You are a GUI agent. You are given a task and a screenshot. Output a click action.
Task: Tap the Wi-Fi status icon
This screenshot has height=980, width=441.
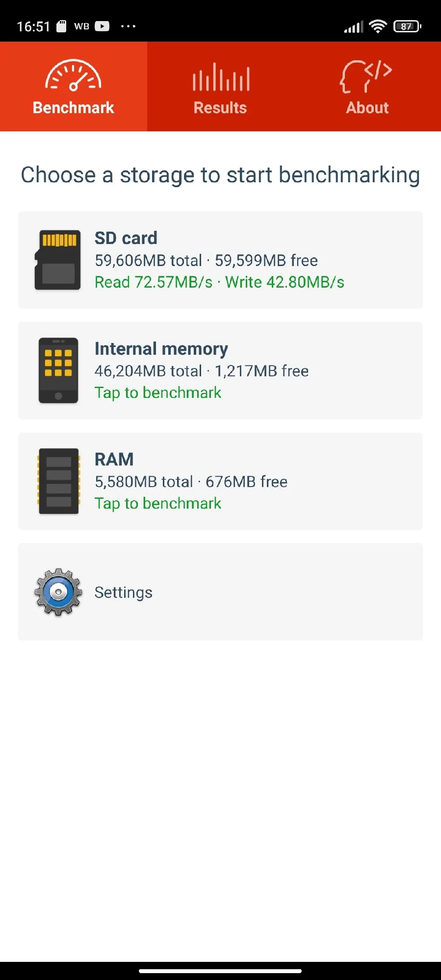378,26
